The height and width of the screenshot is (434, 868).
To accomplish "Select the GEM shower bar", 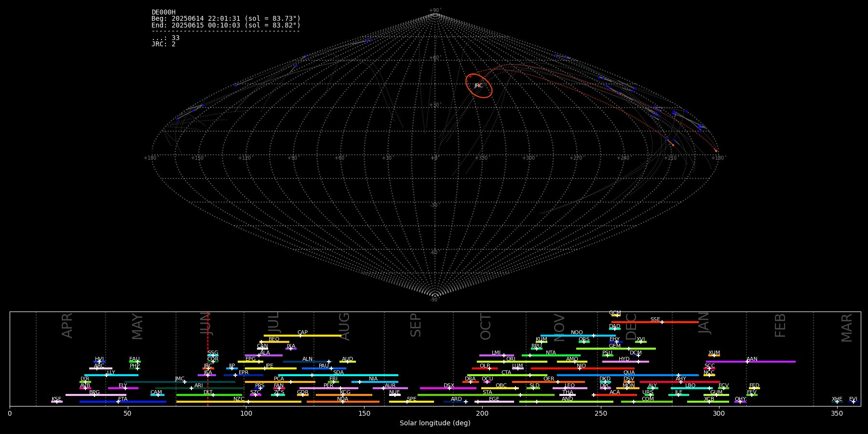I will 616,349.
